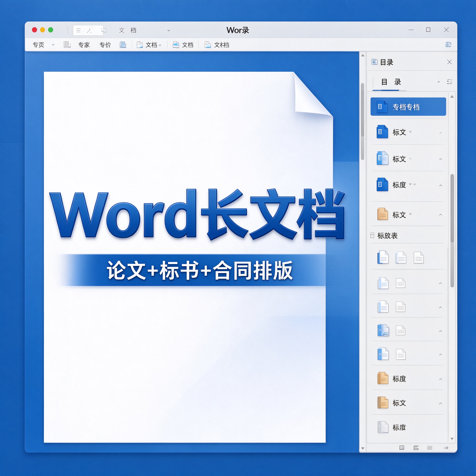Open the double-arrow dropdown next to blue 标度
The image size is (476, 476).
click(413, 185)
